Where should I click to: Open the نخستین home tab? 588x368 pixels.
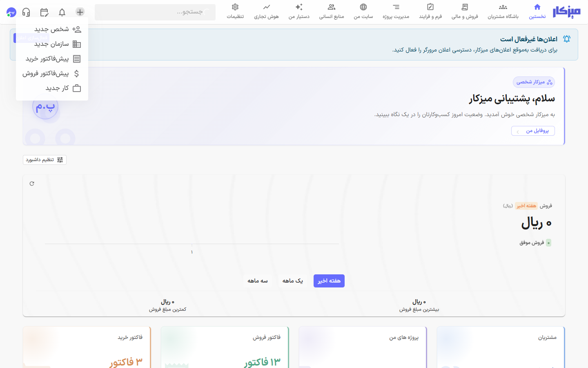537,12
